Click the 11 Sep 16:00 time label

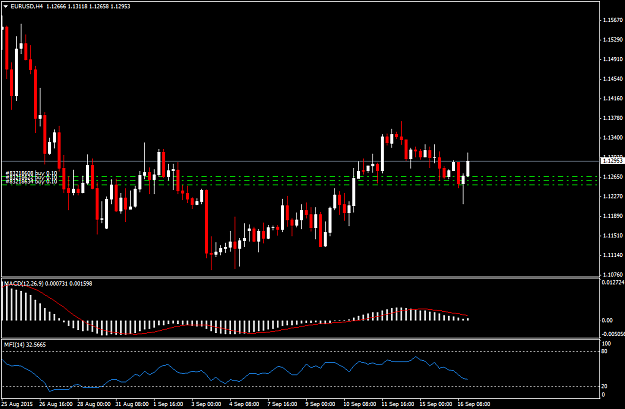[x=397, y=404]
